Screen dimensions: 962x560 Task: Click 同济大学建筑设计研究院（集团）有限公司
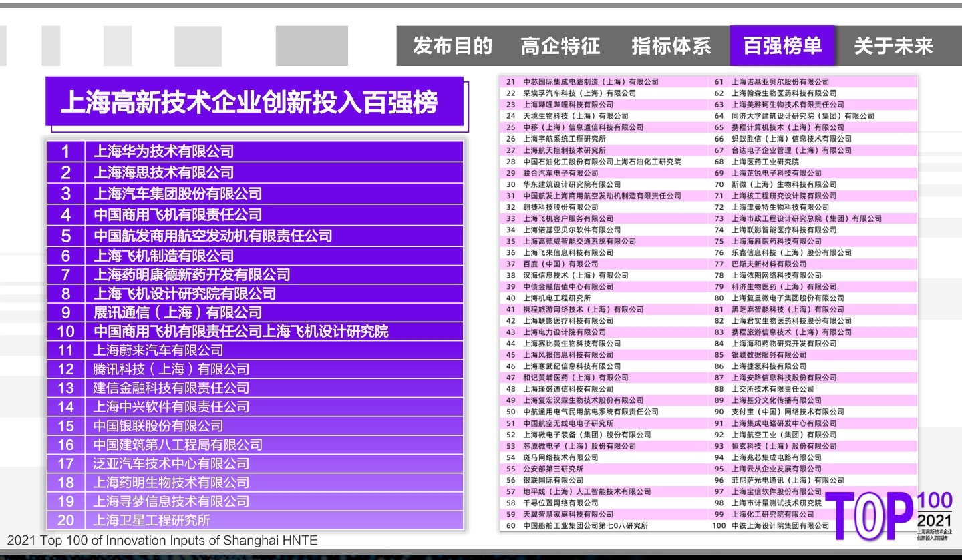(x=803, y=116)
